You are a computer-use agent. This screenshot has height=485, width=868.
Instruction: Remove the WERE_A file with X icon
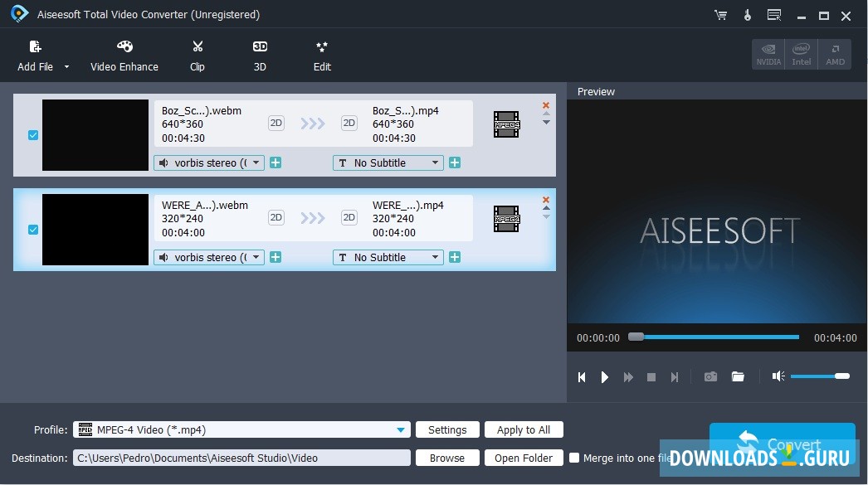(x=546, y=200)
